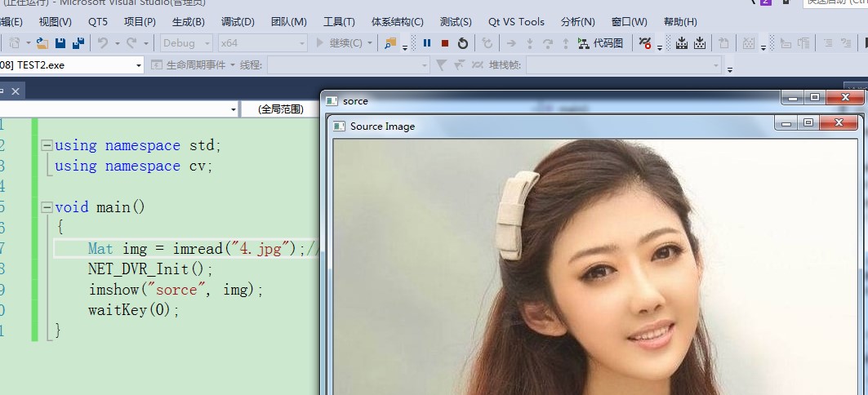Viewport: 868px width, 395px height.
Task: Click the decrease indent icon
Action: [828, 43]
